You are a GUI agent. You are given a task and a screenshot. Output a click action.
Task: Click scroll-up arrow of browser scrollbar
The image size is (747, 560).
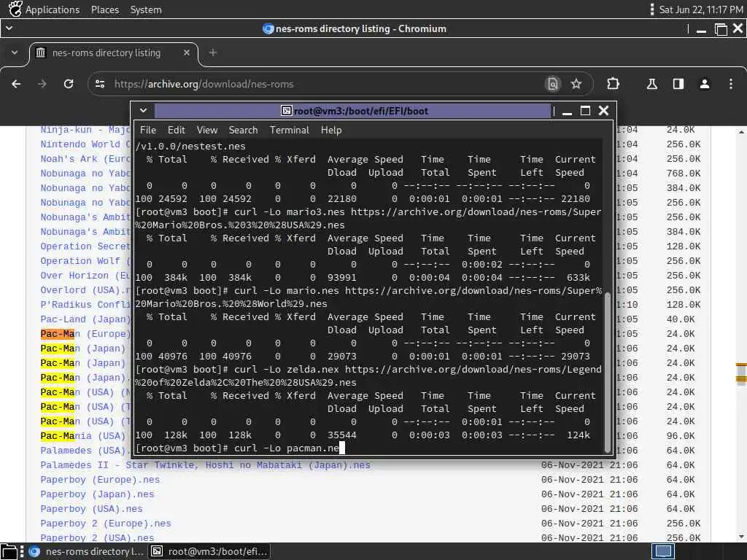click(741, 131)
